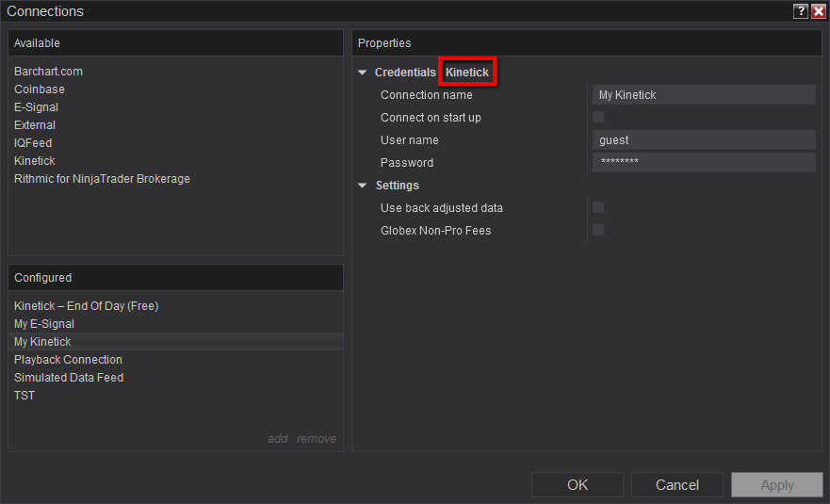Collapse the Credentials section
The image size is (830, 504).
[x=363, y=73]
